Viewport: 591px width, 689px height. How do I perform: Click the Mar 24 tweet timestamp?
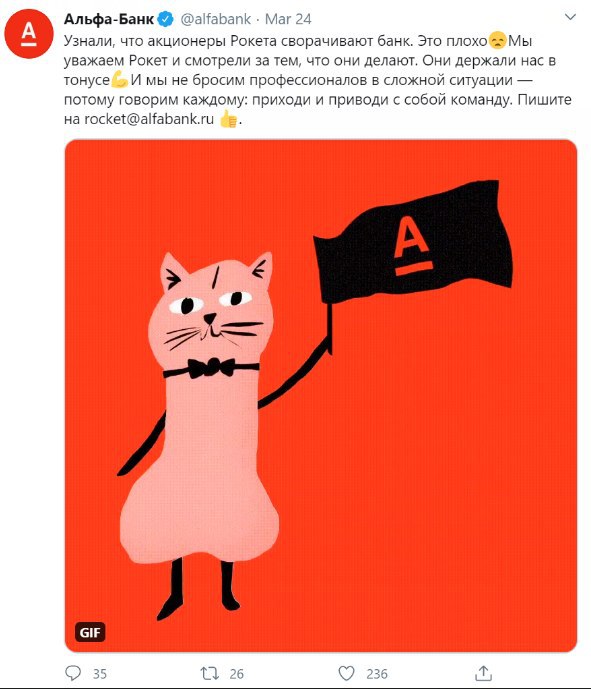[288, 19]
